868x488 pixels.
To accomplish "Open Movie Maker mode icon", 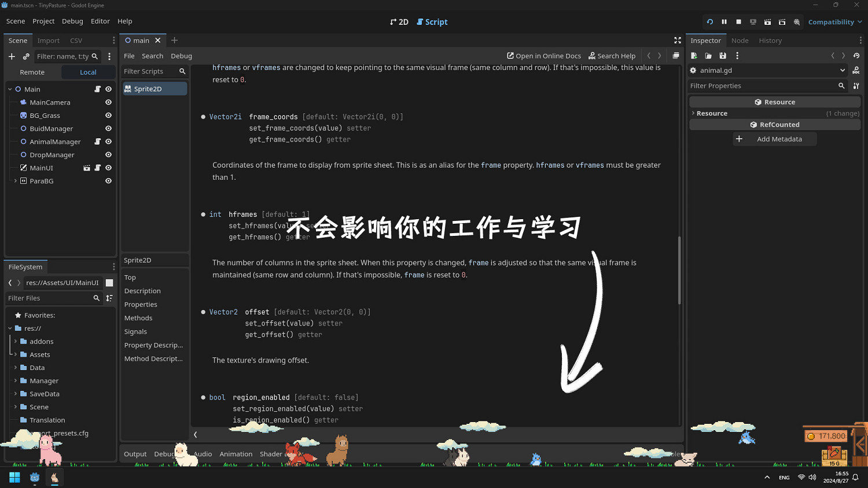I will pyautogui.click(x=797, y=22).
